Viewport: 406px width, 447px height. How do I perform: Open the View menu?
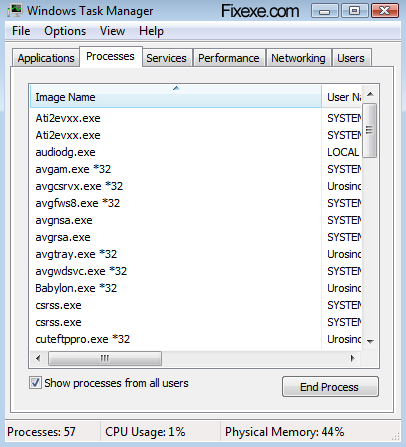112,31
